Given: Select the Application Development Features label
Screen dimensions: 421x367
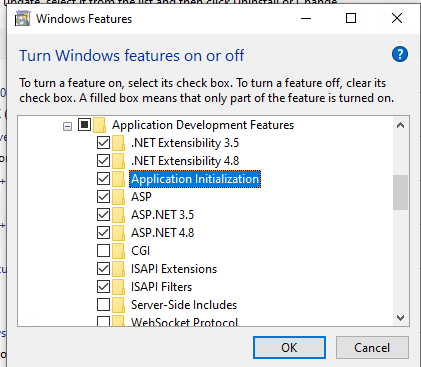Looking at the screenshot, I should tap(203, 125).
